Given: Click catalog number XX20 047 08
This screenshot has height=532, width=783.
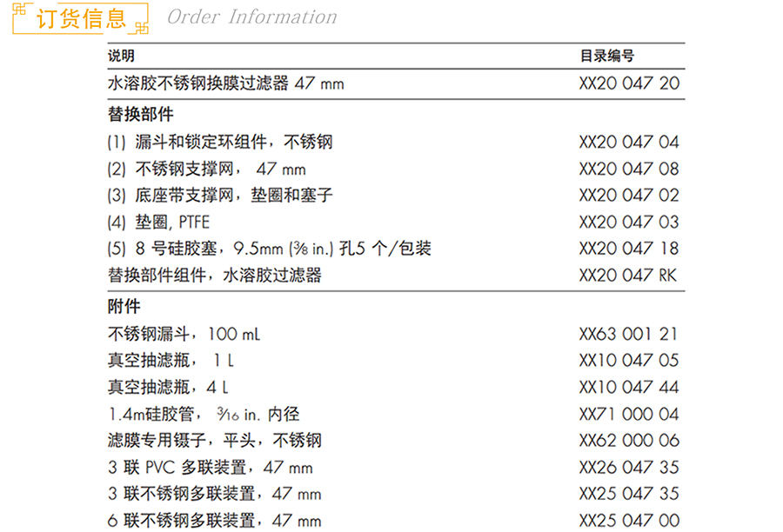Looking at the screenshot, I should (x=628, y=169).
